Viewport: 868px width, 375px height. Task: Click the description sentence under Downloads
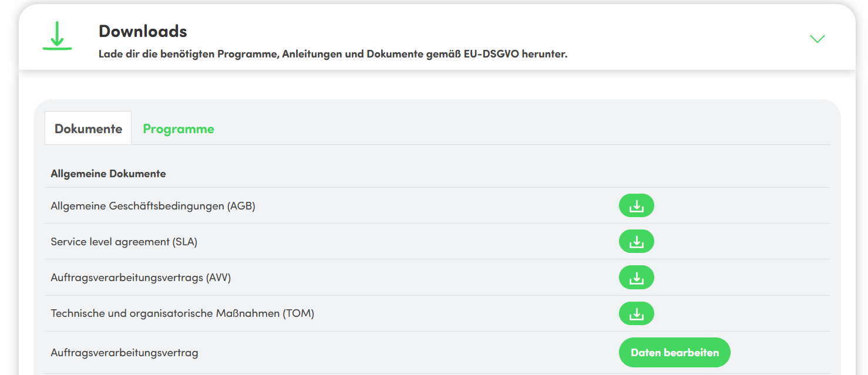[x=332, y=54]
